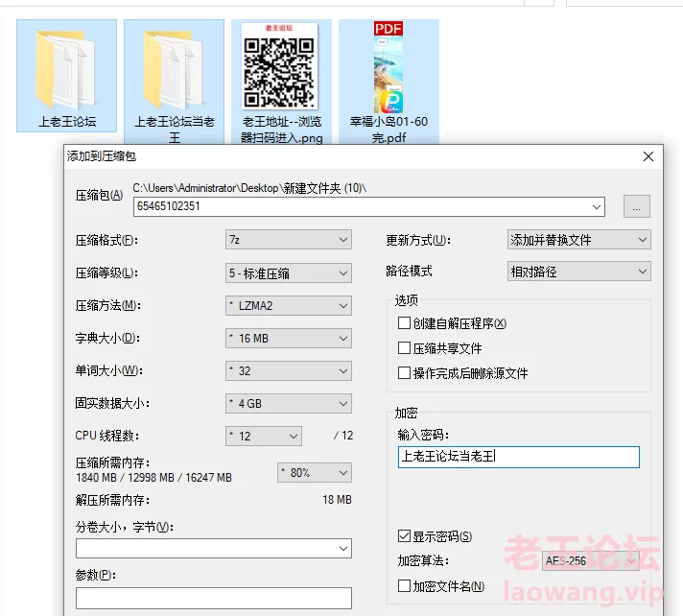Open the CPU线程数 12 dropdown

click(264, 436)
